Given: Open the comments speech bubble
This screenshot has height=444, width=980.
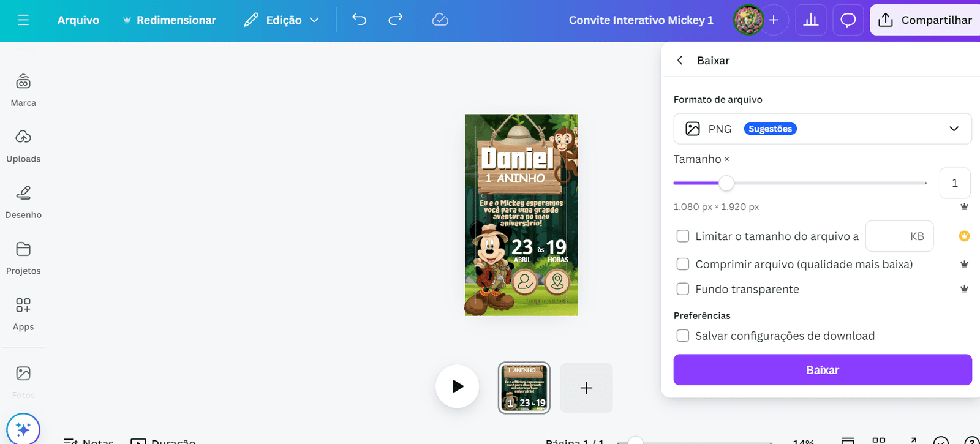Looking at the screenshot, I should [848, 20].
